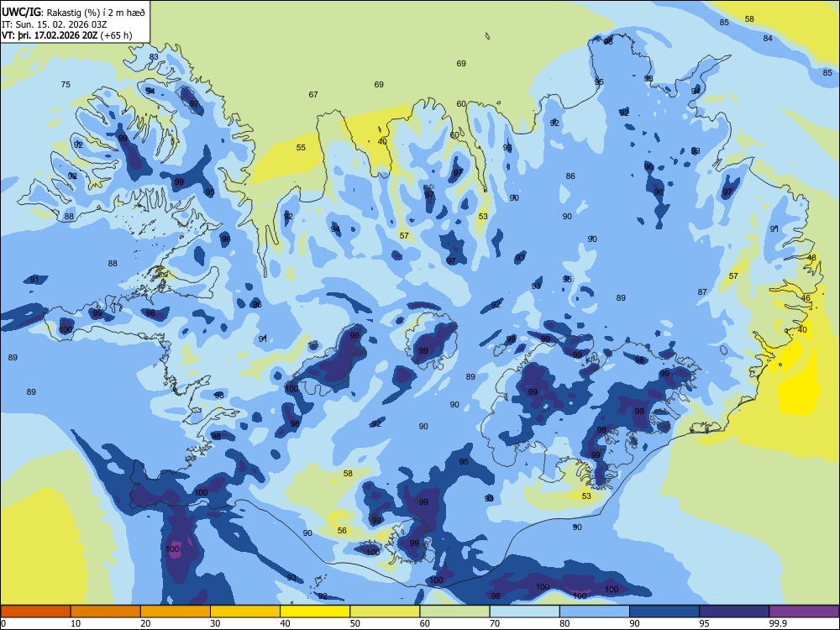
Task: Click the map value '55'
Action: click(301, 147)
